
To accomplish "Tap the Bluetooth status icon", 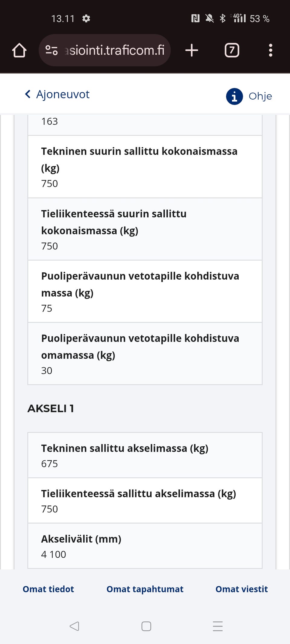I will tap(222, 18).
